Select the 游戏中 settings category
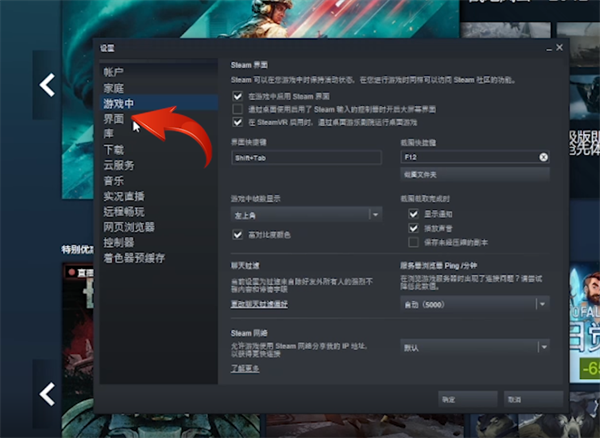 [x=158, y=103]
